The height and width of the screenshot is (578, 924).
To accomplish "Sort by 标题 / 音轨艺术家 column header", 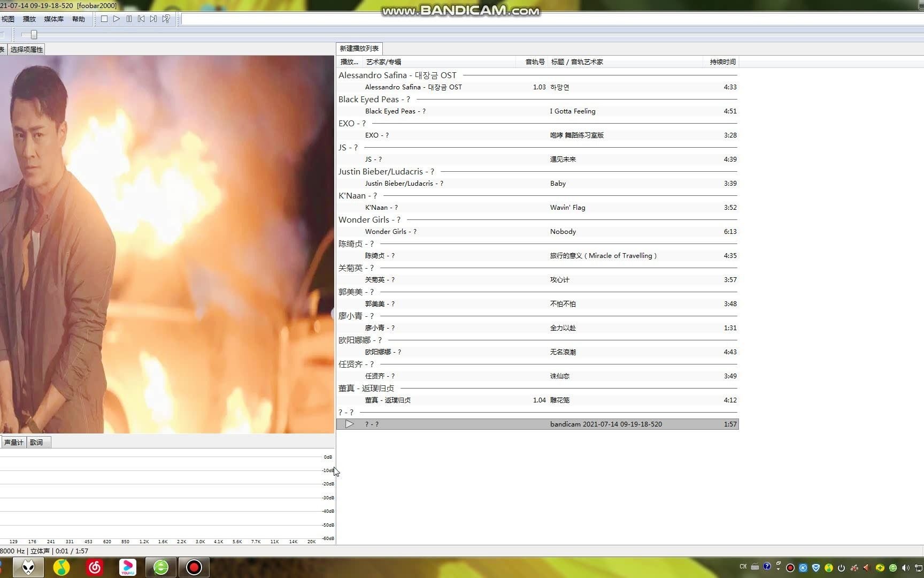I will pyautogui.click(x=625, y=62).
